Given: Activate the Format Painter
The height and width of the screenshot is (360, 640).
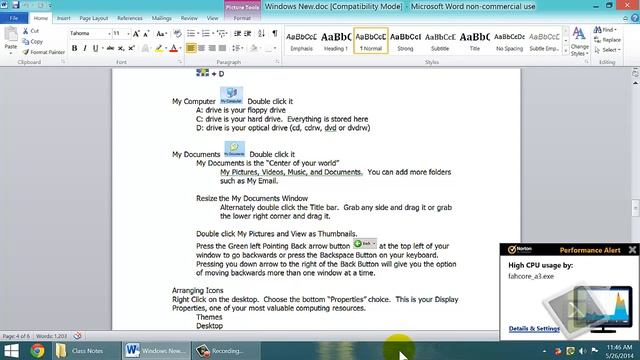Looking at the screenshot, I should coord(44,52).
